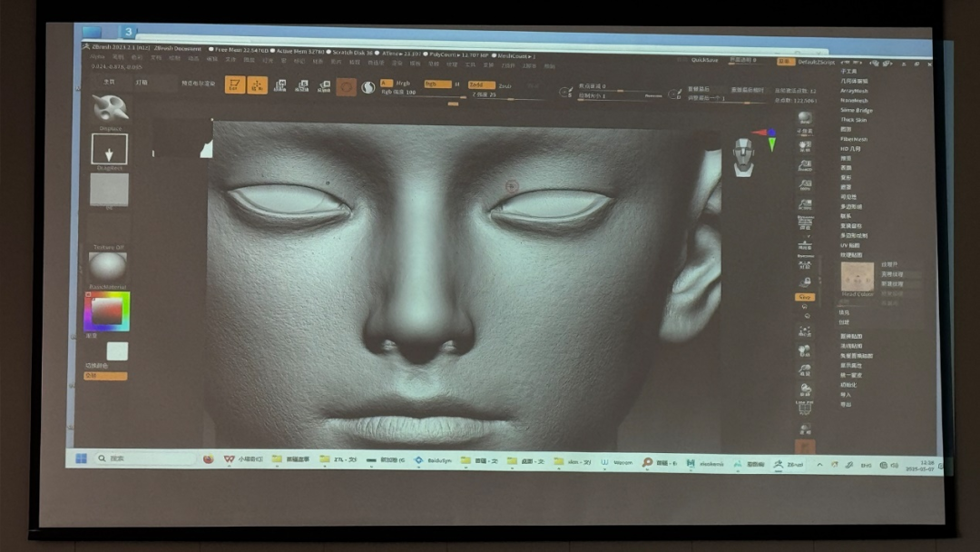Click the Scale transform icon
Image resolution: width=980 pixels, height=552 pixels.
point(301,86)
